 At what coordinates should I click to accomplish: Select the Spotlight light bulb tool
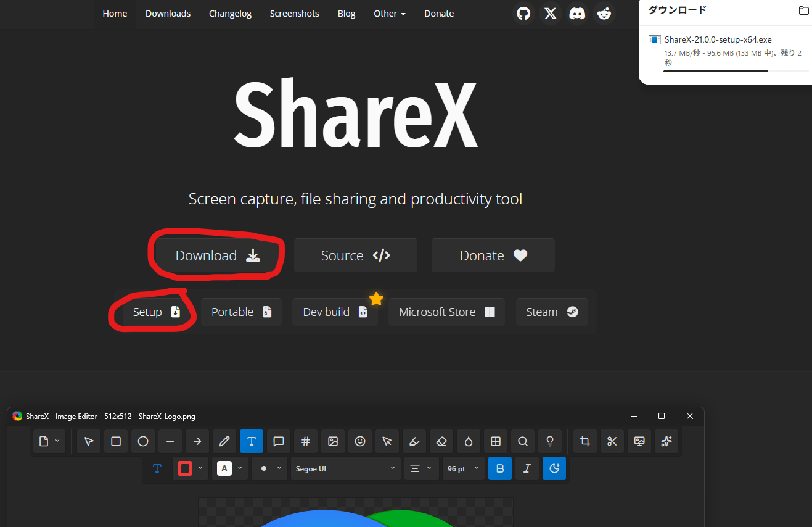tap(550, 441)
